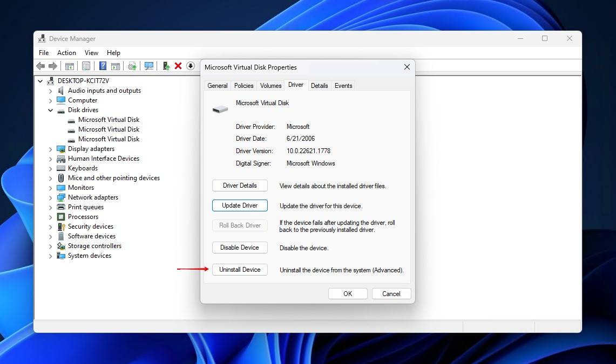Click the Network adapters category icon

61,197
